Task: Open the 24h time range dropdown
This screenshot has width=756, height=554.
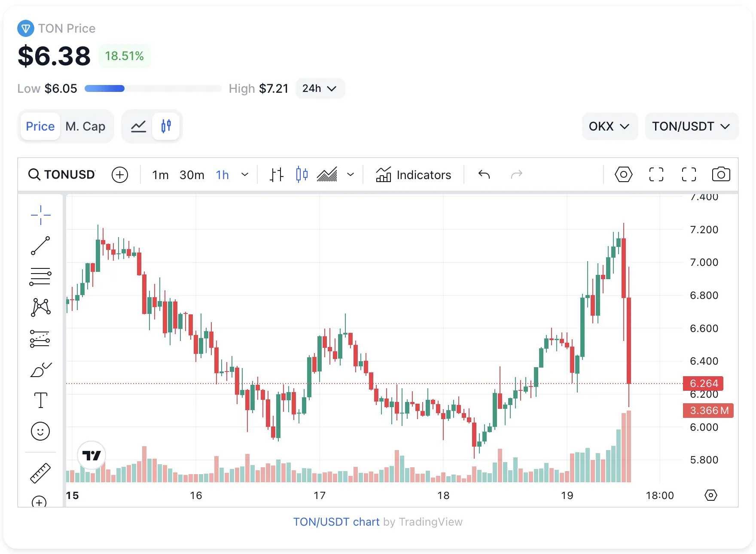Action: [320, 88]
